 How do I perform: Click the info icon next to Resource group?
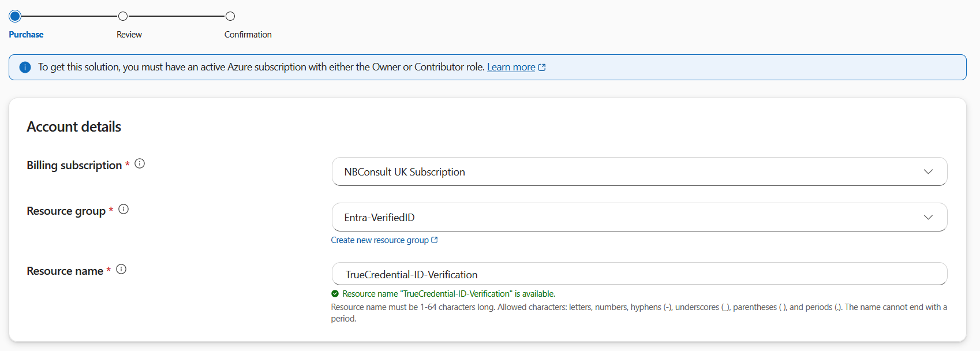coord(124,210)
